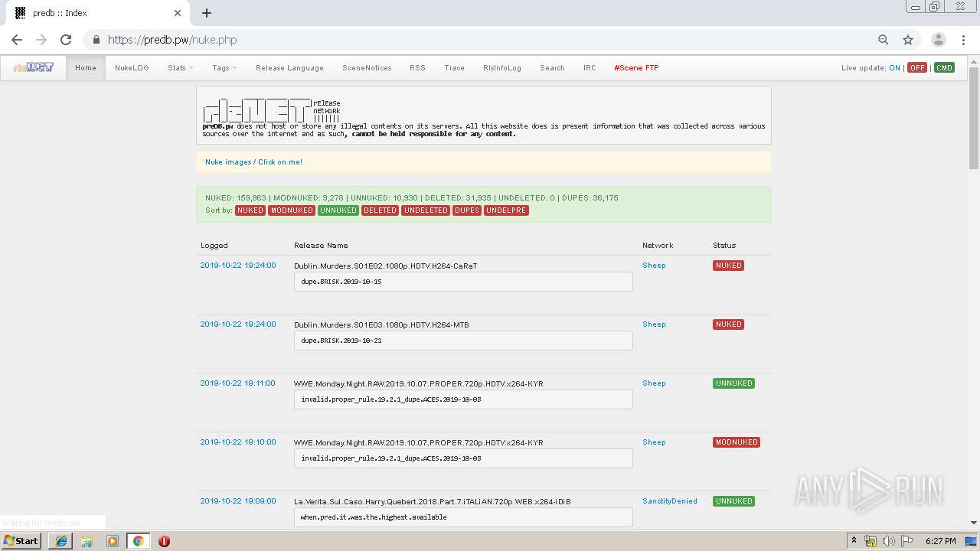Switch to Chrome taskbar icon
Image resolution: width=980 pixels, height=551 pixels.
pyautogui.click(x=138, y=541)
